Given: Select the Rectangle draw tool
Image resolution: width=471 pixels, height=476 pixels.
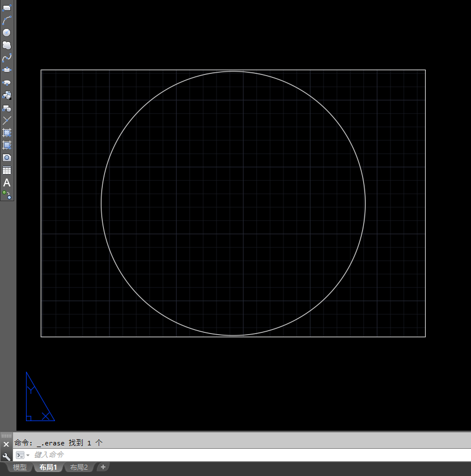Looking at the screenshot, I should [7, 7].
